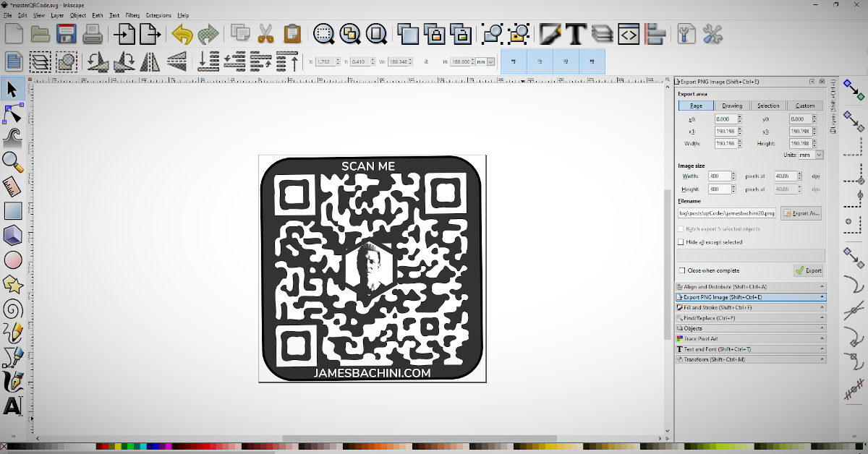
Task: Enable Hide all except selected checkbox
Action: pos(681,242)
